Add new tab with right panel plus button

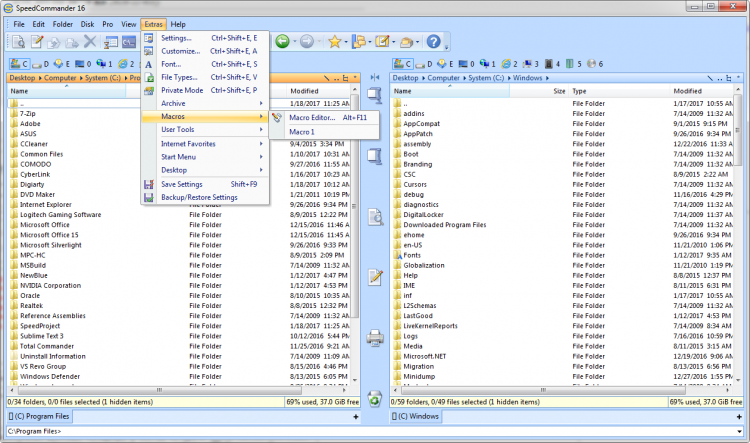[739, 417]
